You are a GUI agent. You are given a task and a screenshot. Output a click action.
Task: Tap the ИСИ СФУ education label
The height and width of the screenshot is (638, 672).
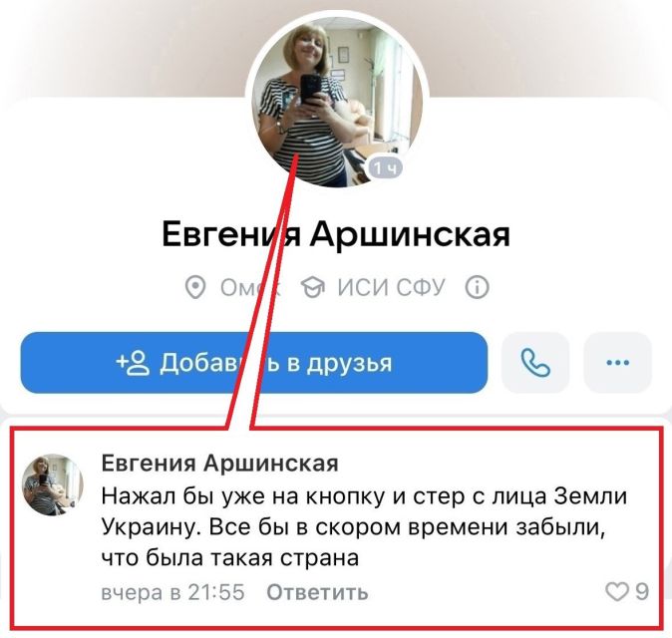tap(391, 287)
